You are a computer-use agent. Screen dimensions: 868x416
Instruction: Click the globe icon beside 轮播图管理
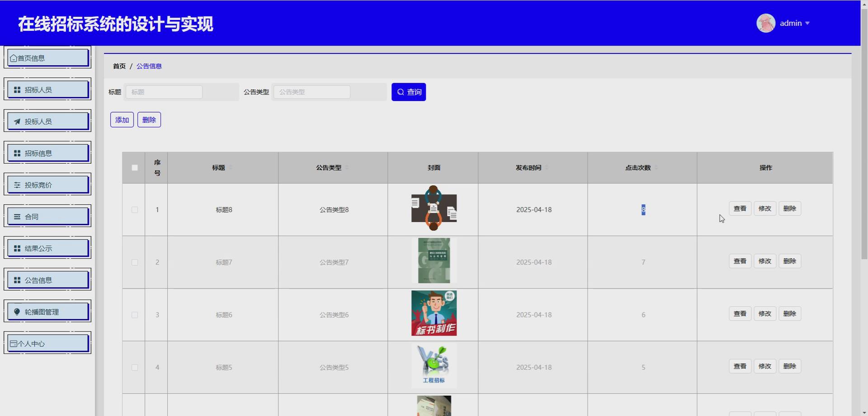click(x=16, y=312)
